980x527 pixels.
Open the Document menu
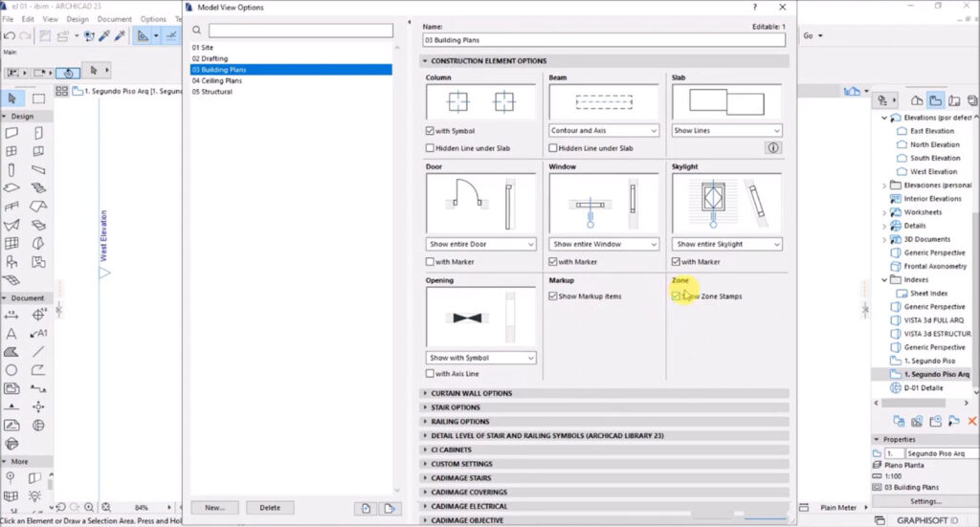pyautogui.click(x=115, y=19)
